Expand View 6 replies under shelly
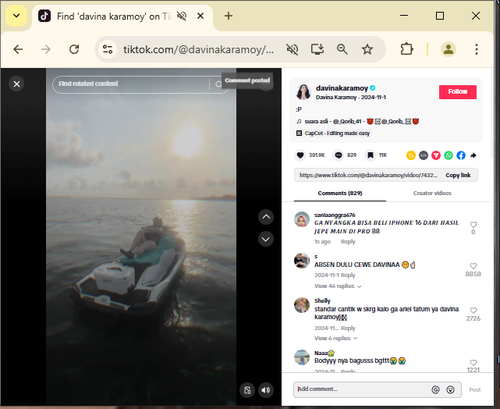500x409 pixels. (336, 338)
